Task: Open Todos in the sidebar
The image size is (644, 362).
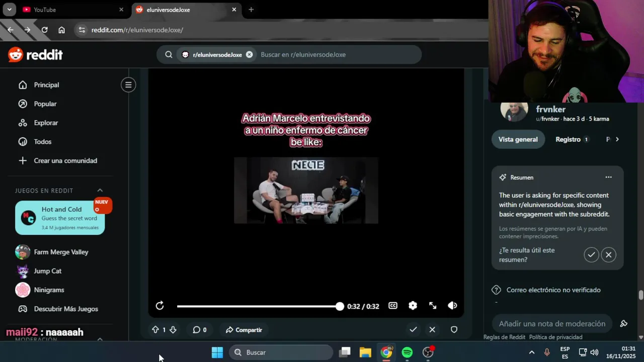Action: 43,142
